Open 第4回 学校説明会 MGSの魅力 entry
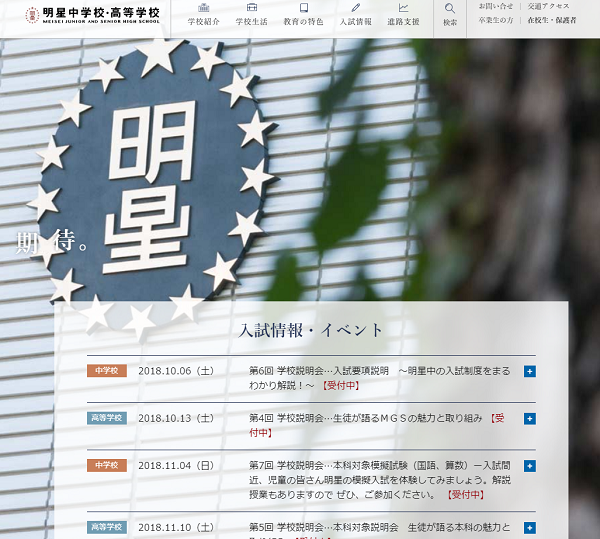600x539 pixels. [377, 425]
